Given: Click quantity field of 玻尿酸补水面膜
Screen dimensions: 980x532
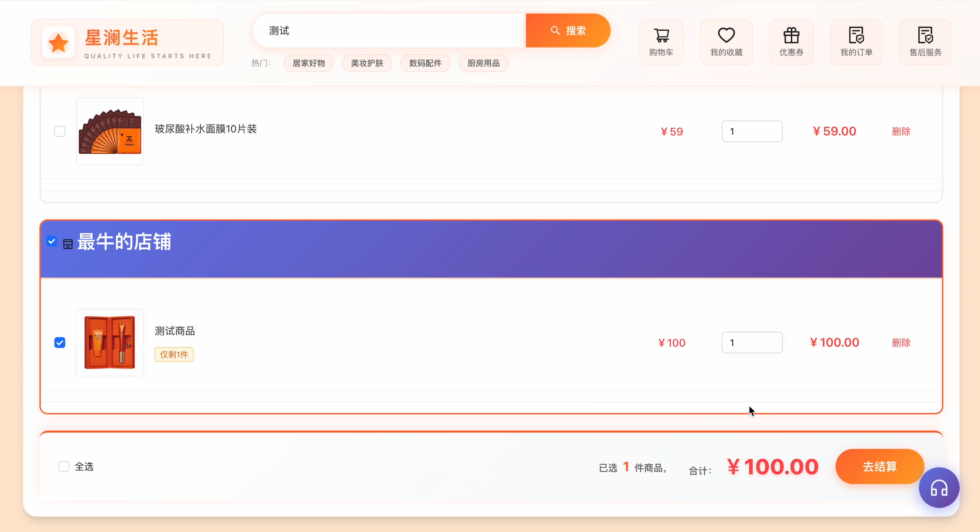Looking at the screenshot, I should (x=752, y=131).
